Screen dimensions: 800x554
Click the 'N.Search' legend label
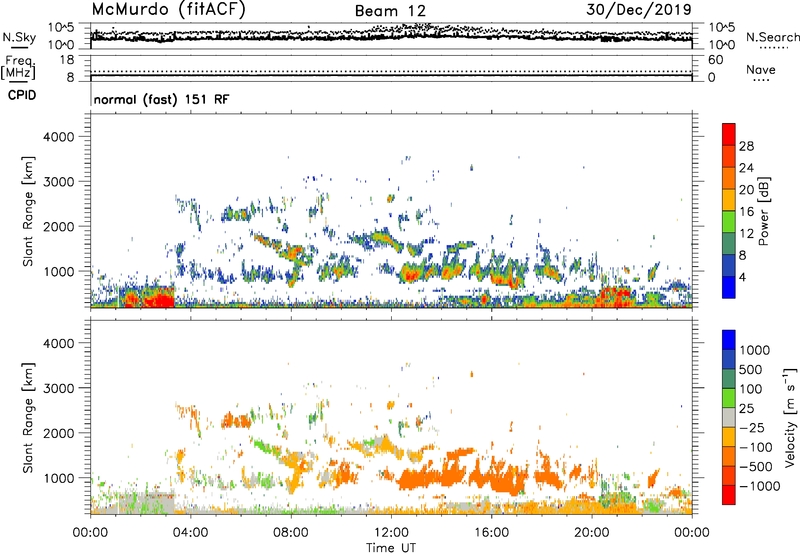tap(772, 37)
